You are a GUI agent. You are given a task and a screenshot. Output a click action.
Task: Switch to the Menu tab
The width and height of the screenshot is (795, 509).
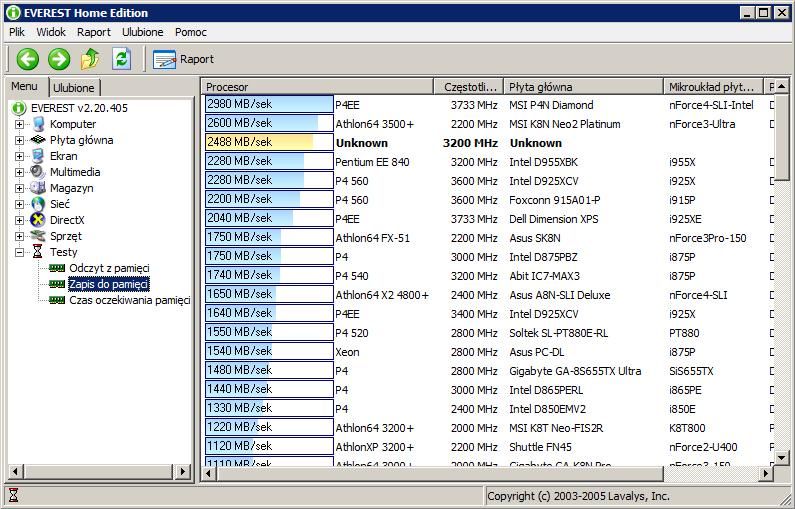(x=25, y=86)
